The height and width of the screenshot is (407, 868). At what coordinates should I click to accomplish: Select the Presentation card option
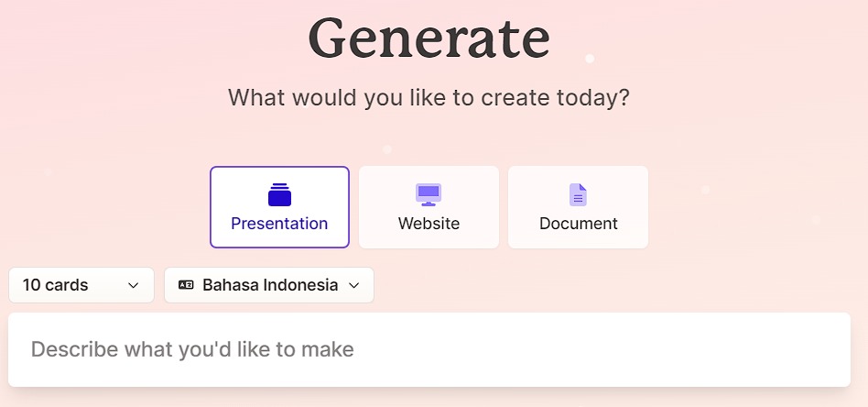tap(279, 207)
